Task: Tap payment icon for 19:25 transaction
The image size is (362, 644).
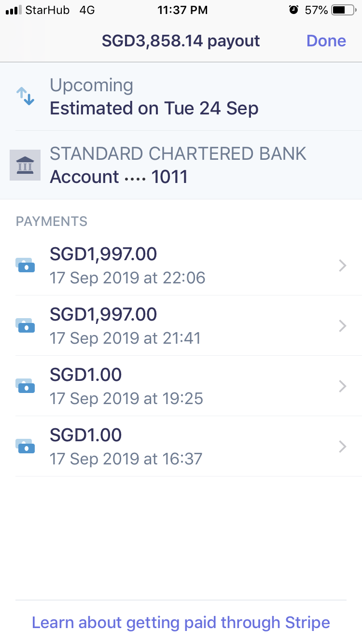Action: (x=25, y=386)
